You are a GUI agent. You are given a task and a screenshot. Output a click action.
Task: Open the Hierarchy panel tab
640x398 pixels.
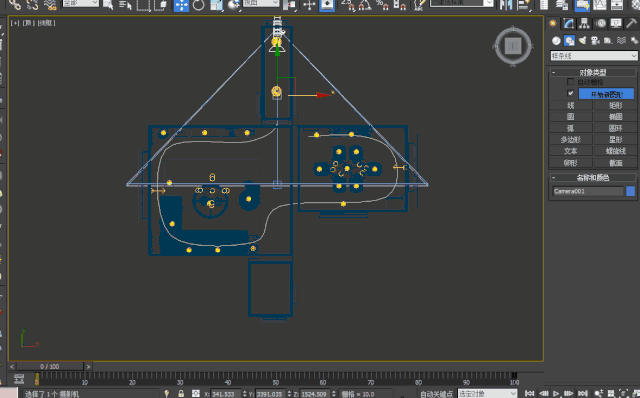coord(584,24)
